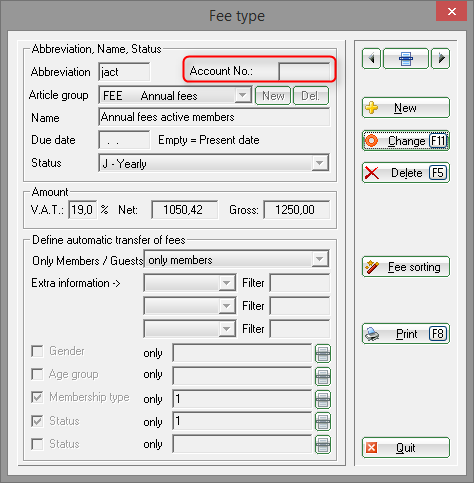The image size is (474, 483).
Task: Click the Delete F5 button
Action: point(406,173)
